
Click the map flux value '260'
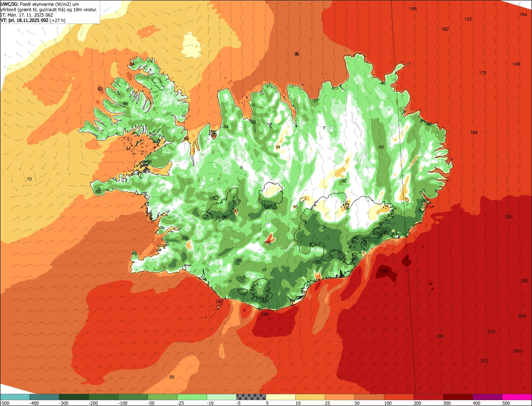(x=517, y=351)
